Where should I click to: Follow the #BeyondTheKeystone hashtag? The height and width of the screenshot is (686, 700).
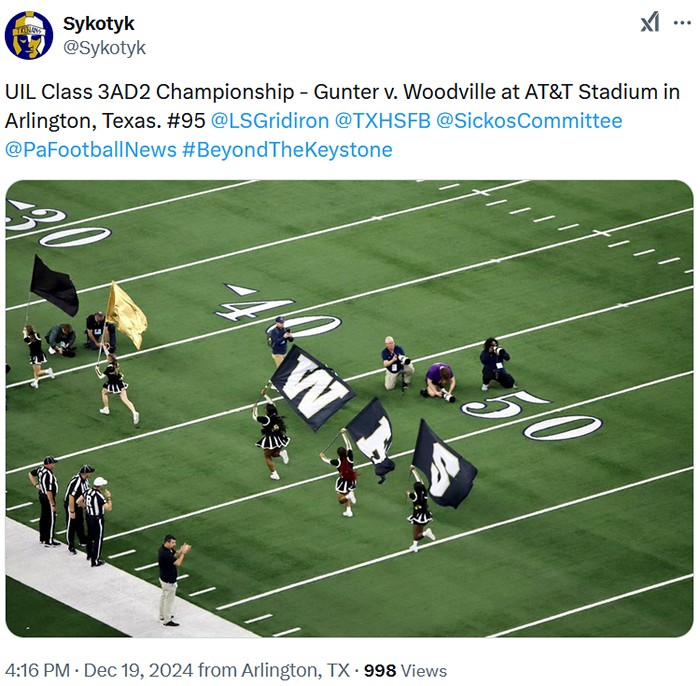pyautogui.click(x=287, y=150)
